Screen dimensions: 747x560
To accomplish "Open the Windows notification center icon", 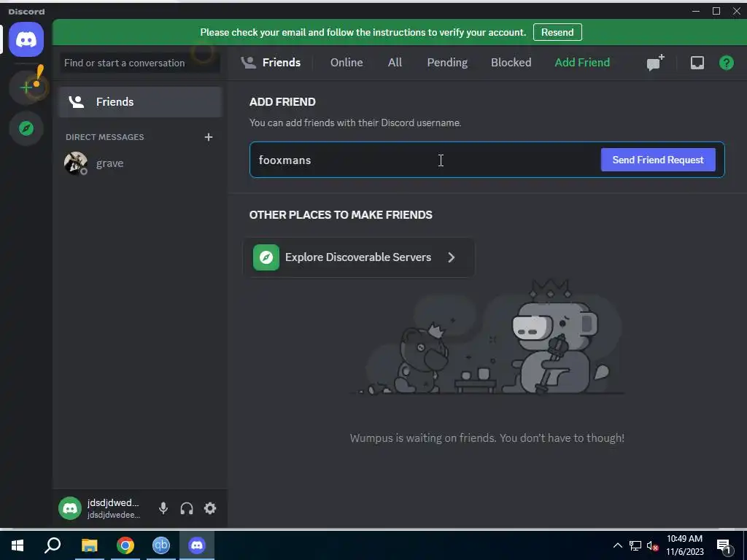I will [x=724, y=545].
